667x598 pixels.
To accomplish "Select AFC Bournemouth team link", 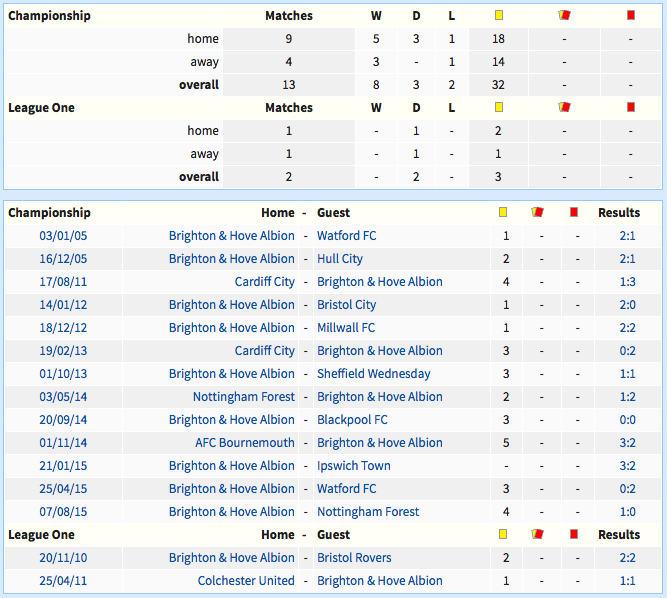I will pos(245,442).
